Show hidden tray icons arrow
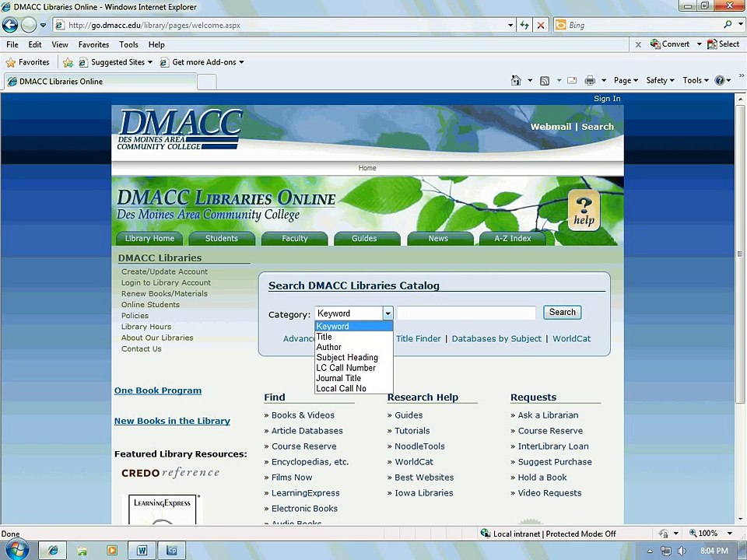747x560 pixels. pos(650,551)
